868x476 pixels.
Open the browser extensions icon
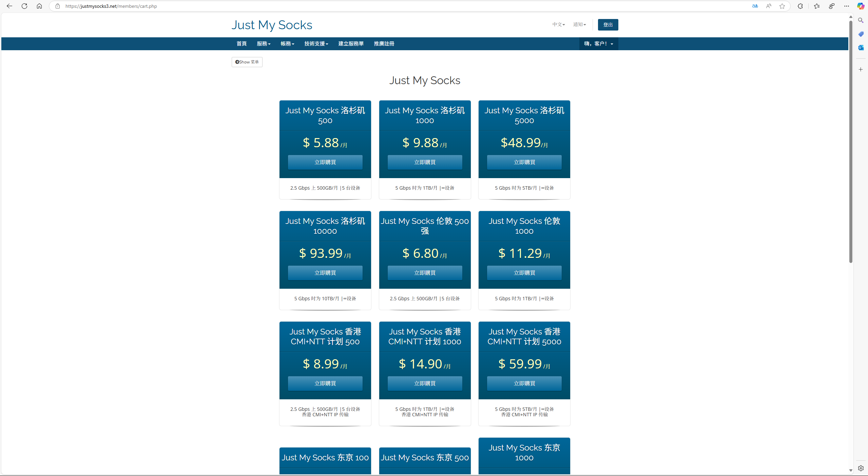point(800,6)
